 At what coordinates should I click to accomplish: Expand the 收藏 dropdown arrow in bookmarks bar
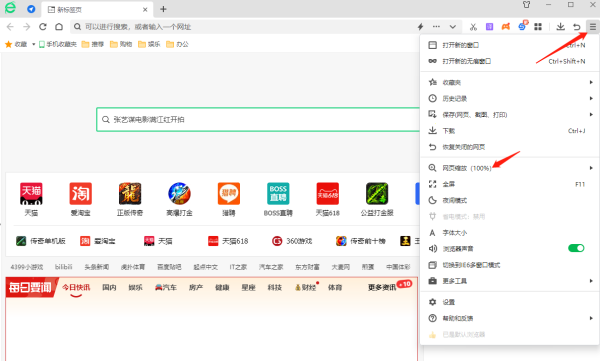point(34,44)
